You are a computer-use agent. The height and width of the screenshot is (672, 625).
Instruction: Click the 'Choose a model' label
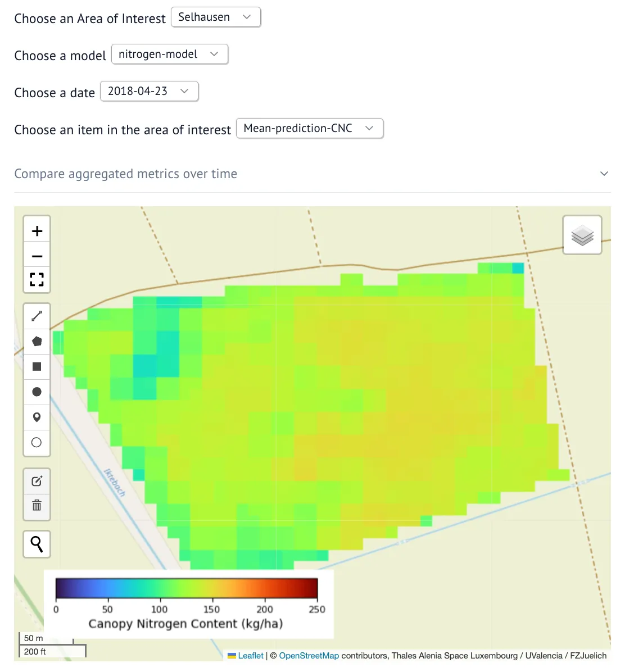tap(60, 56)
